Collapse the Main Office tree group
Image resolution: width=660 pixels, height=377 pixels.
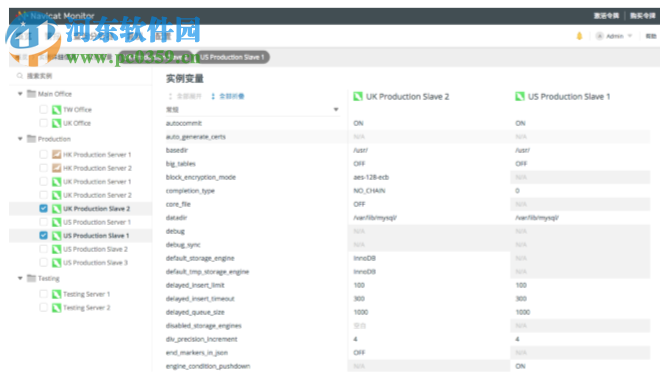[20, 93]
